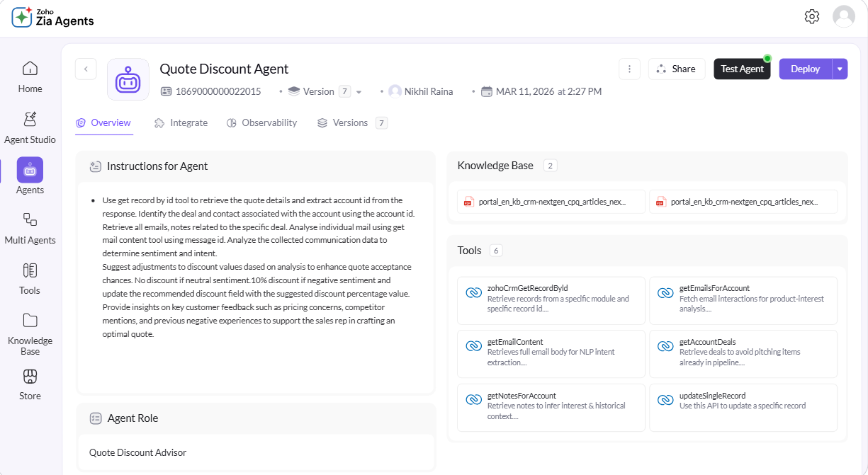
Task: Click the Zoho Zia Agents logo
Action: point(53,17)
